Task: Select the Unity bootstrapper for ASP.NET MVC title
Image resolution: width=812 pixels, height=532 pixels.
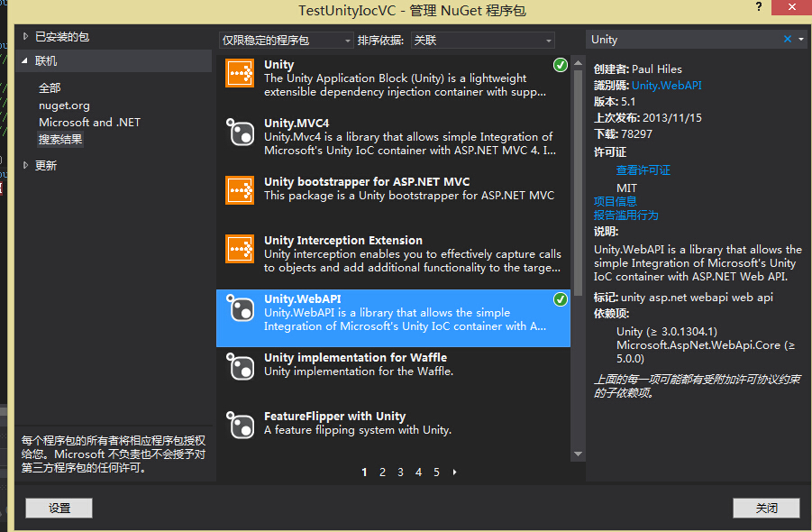Action: pos(367,182)
